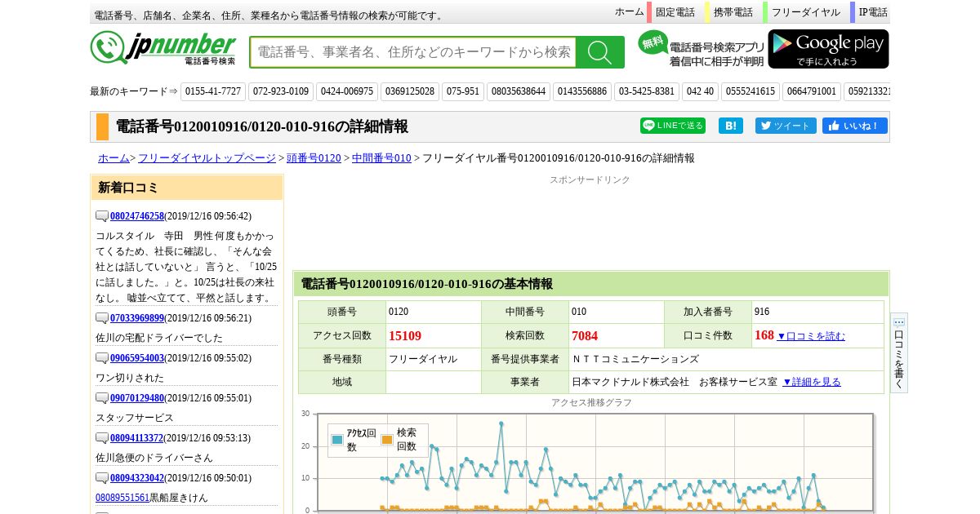980x514 pixels.
Task: Click comment icon beside 09070129480
Action: [102, 398]
